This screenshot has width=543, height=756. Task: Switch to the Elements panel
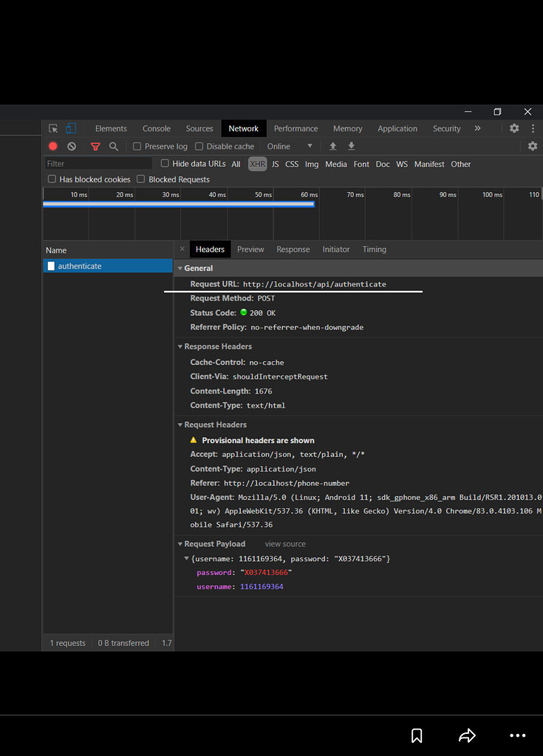click(111, 128)
